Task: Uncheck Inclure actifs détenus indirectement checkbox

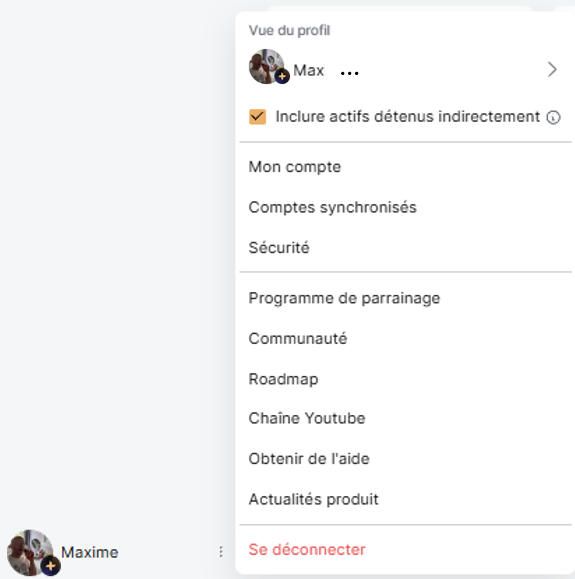Action: point(257,117)
